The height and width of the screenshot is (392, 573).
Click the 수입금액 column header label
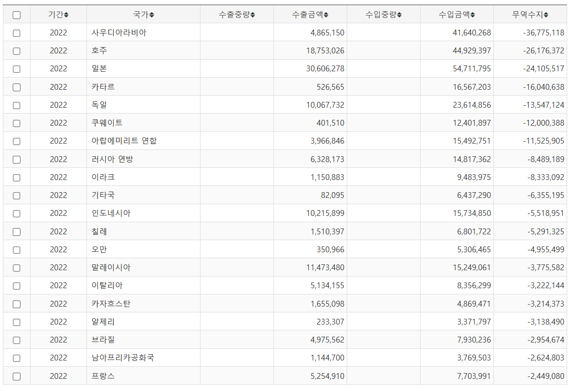[454, 15]
